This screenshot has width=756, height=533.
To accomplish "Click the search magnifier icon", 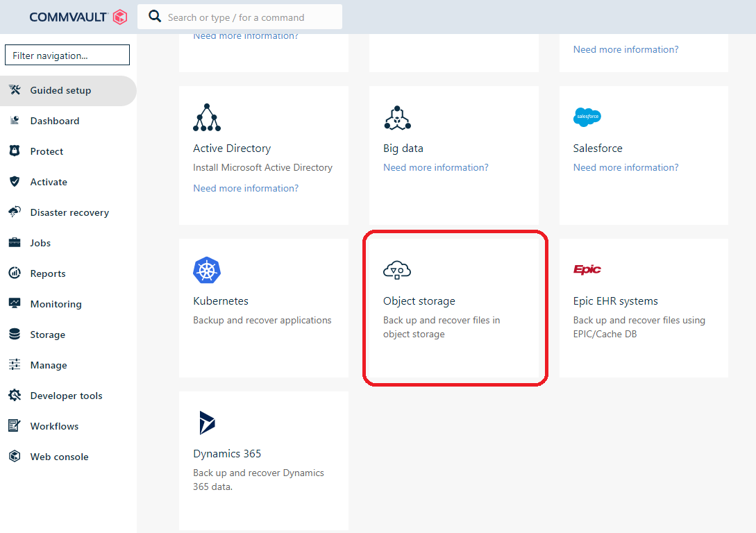I will click(x=156, y=17).
